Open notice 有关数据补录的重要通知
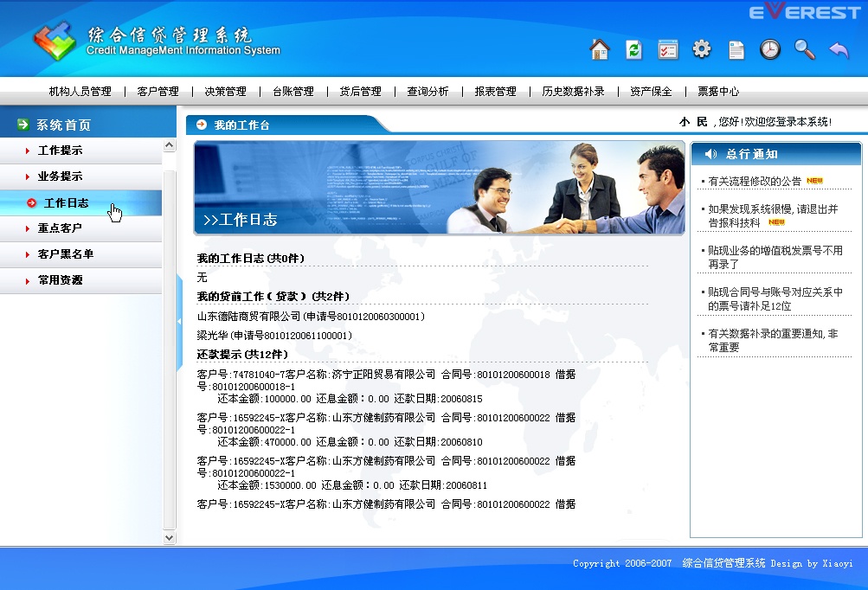Image resolution: width=868 pixels, height=590 pixels. click(774, 340)
